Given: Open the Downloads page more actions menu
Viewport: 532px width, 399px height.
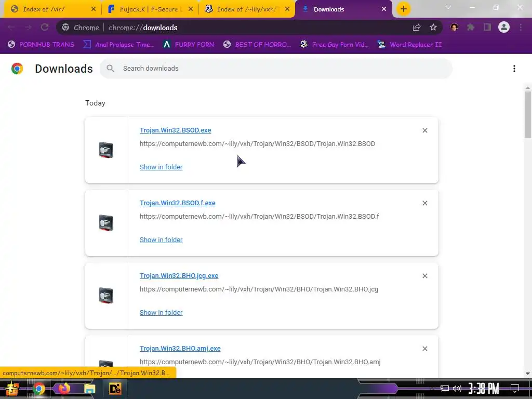Looking at the screenshot, I should [x=514, y=69].
